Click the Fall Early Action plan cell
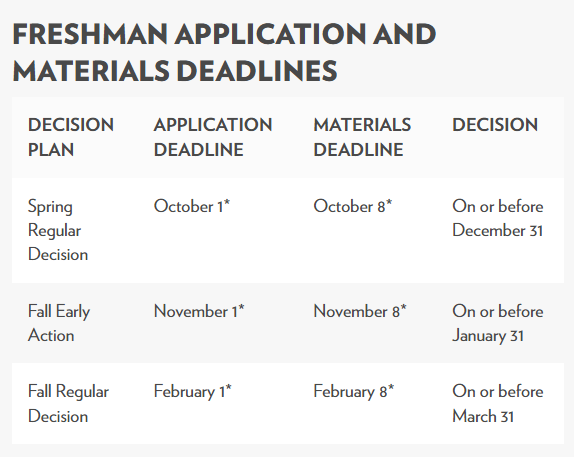 pos(59,324)
